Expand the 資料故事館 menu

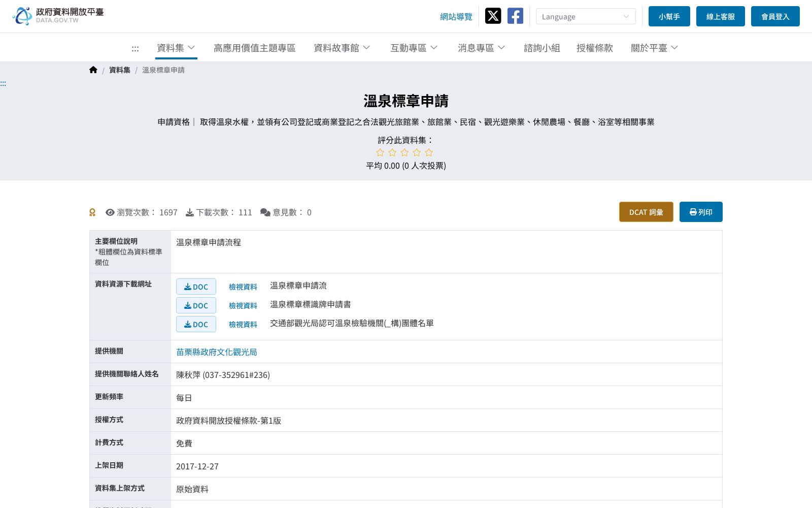[342, 48]
